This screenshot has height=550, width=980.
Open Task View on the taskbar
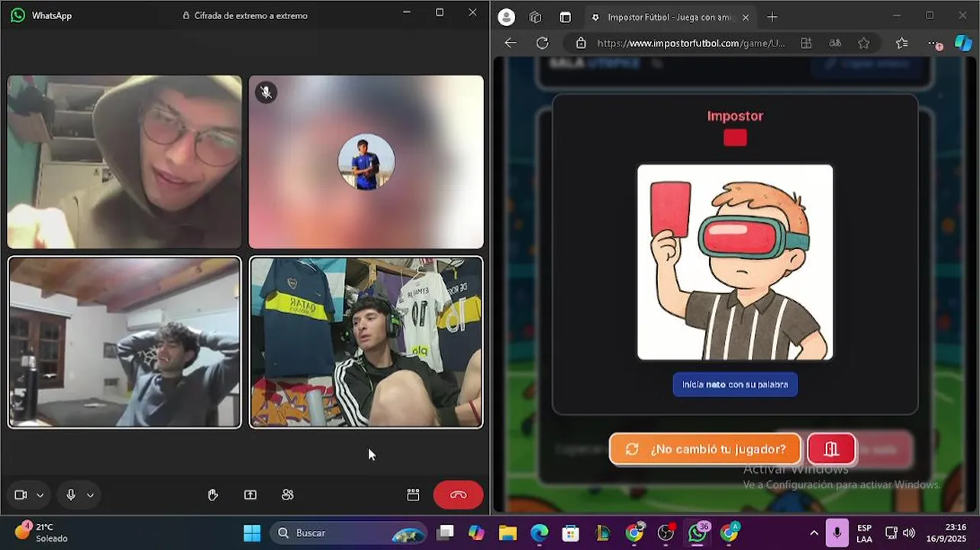[446, 532]
